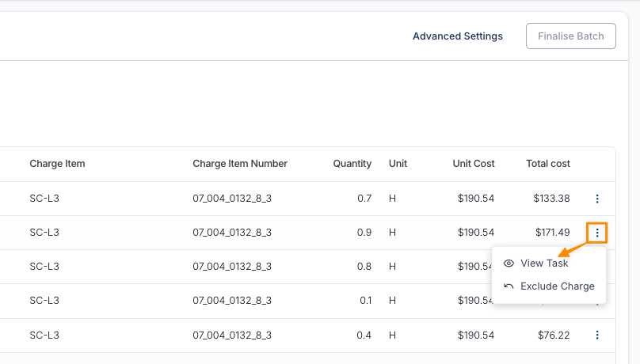Click the charge item number in the 0.4 quantity row

pos(232,336)
